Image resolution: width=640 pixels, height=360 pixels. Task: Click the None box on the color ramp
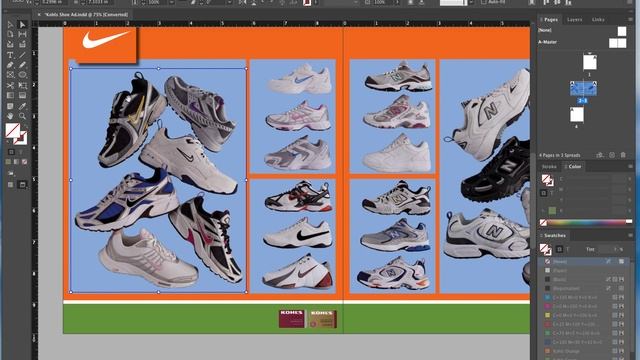pyautogui.click(x=543, y=222)
